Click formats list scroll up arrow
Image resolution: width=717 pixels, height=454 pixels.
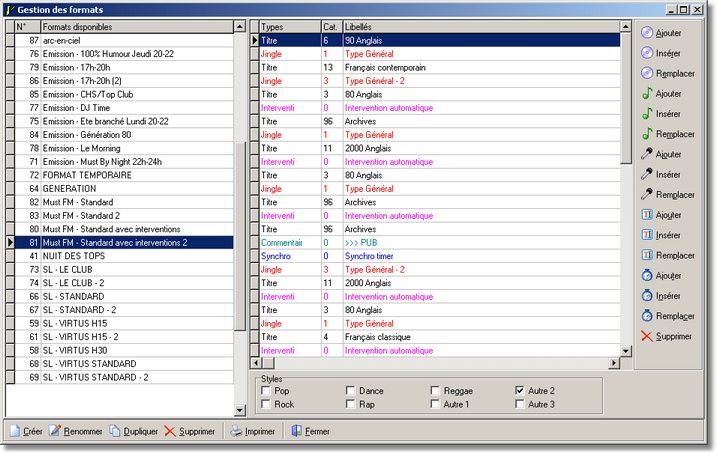240,27
